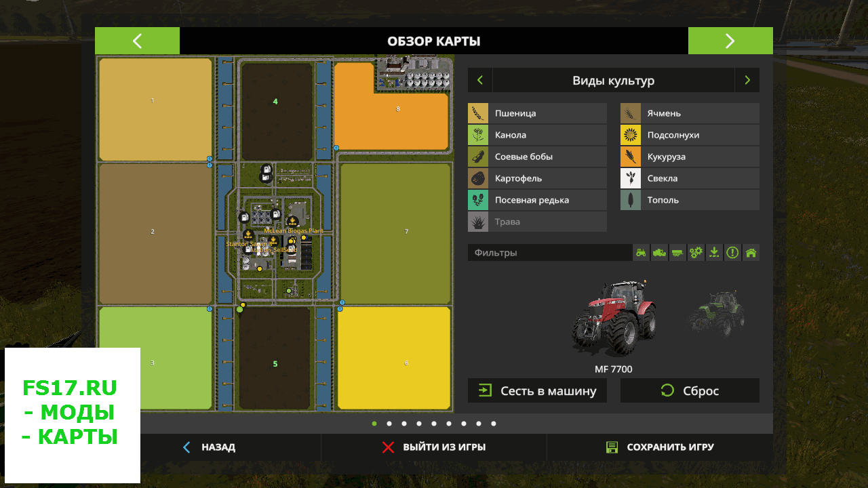Screen dimensions: 868x488
Task: Click the yellow field 6 on the map
Action: pos(394,358)
